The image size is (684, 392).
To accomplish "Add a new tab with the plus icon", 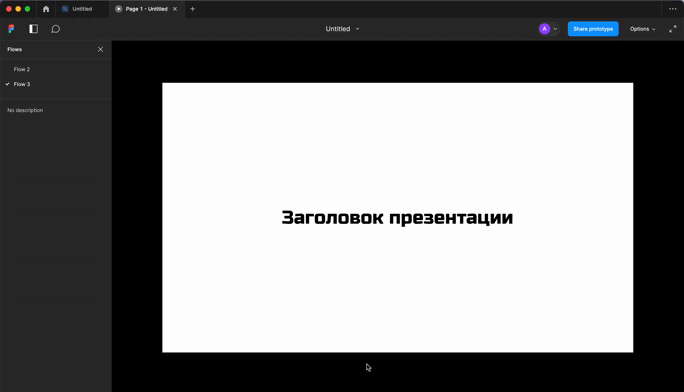I will click(x=192, y=9).
